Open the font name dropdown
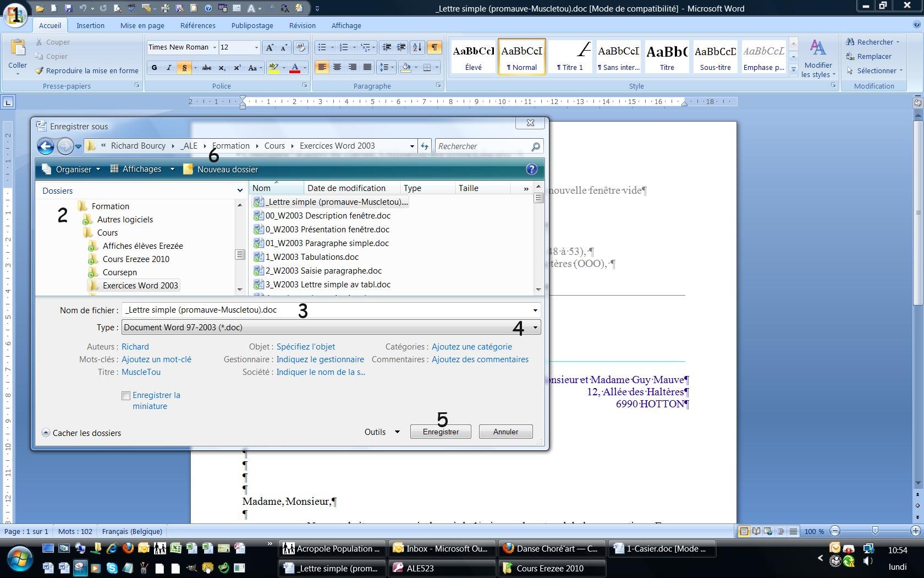Viewport: 924px width, 578px height. [215, 47]
